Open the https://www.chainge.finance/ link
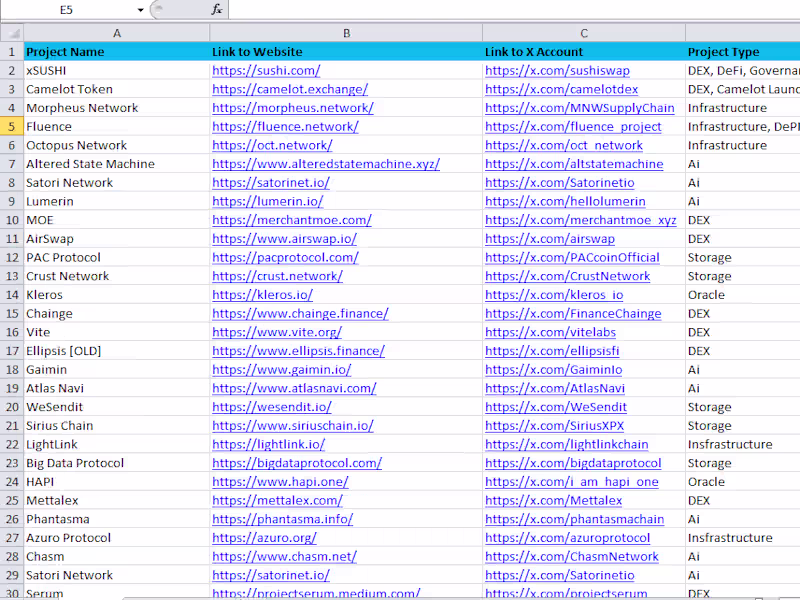The height and width of the screenshot is (600, 800). (300, 314)
